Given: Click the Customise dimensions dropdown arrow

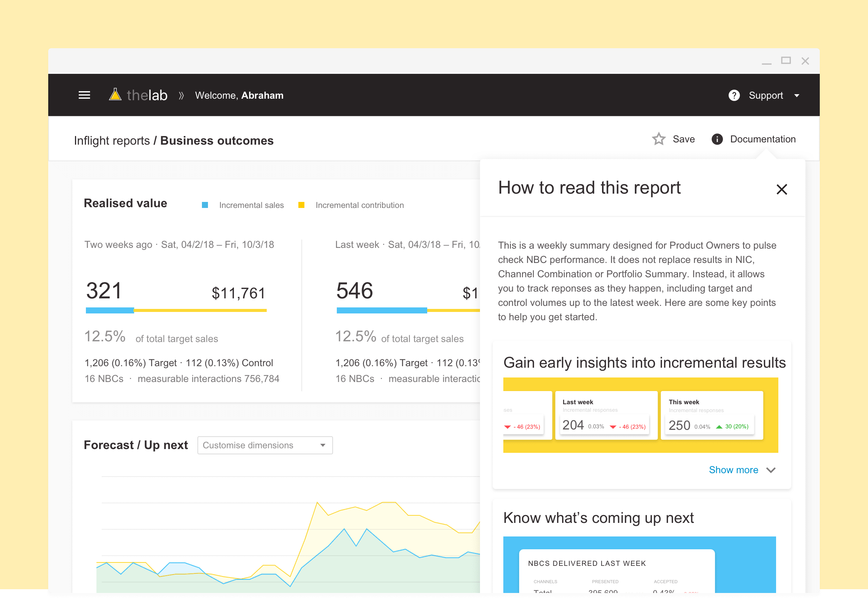Looking at the screenshot, I should pyautogui.click(x=323, y=445).
